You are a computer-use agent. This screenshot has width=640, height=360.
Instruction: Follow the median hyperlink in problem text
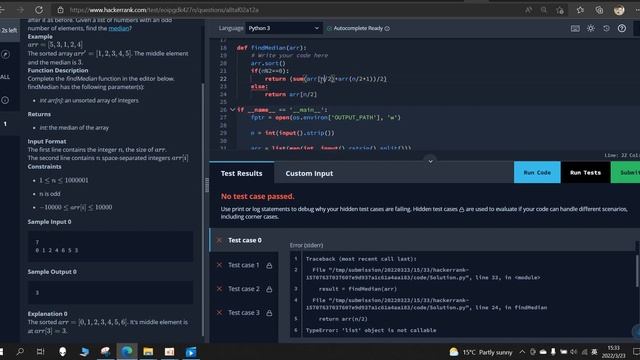pyautogui.click(x=119, y=28)
